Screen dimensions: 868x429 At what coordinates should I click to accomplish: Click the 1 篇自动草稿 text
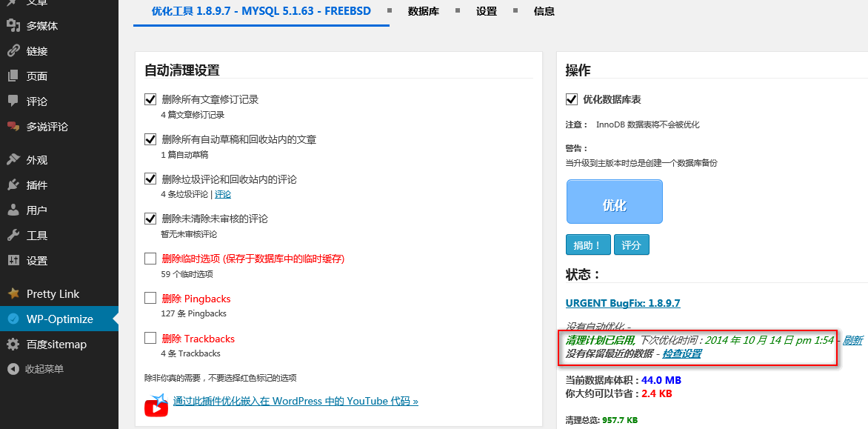coord(185,154)
